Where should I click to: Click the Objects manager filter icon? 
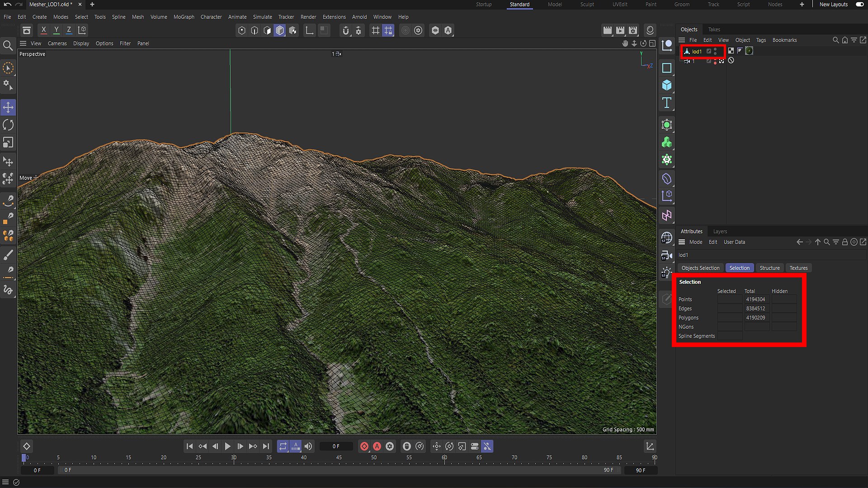point(854,40)
